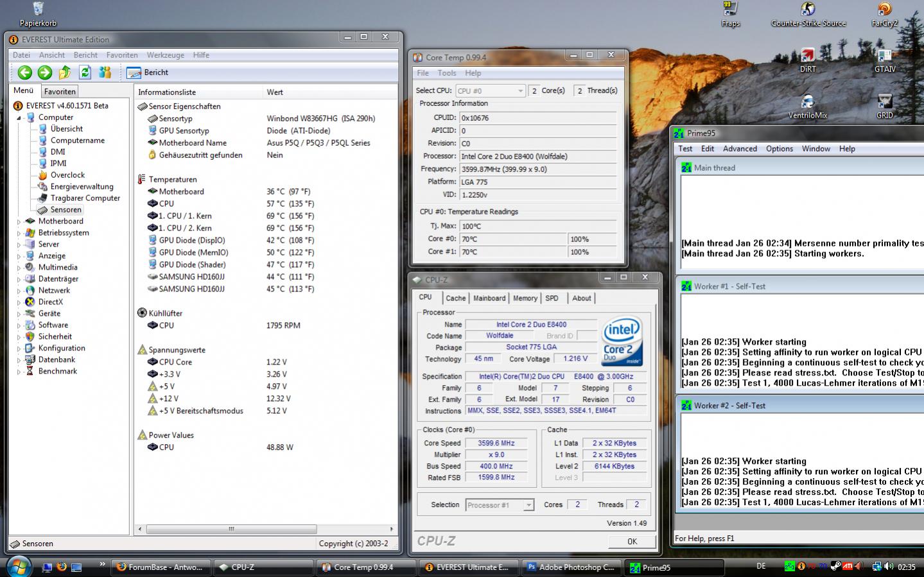Click the horizontal scrollbar in EVEREST sensor list
Image resolution: width=924 pixels, height=577 pixels.
pyautogui.click(x=231, y=530)
